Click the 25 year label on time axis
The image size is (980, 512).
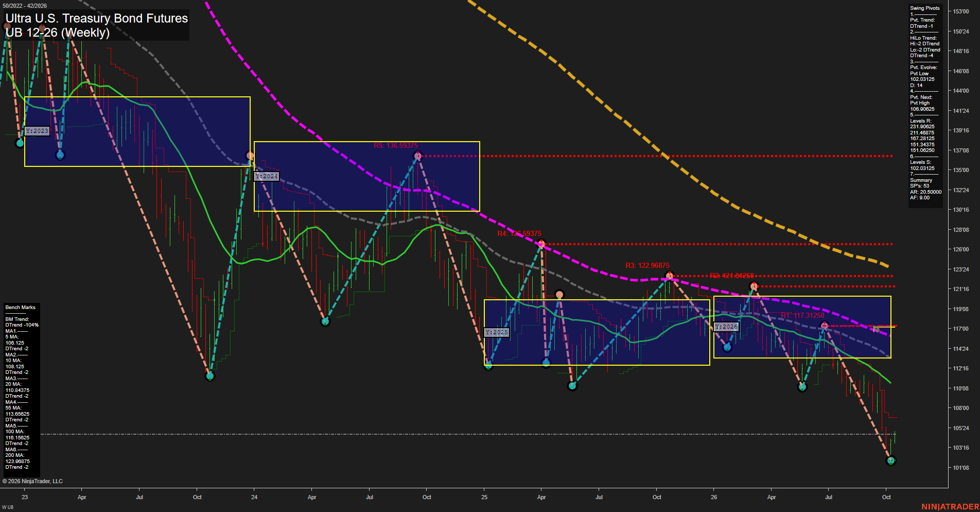coord(484,497)
